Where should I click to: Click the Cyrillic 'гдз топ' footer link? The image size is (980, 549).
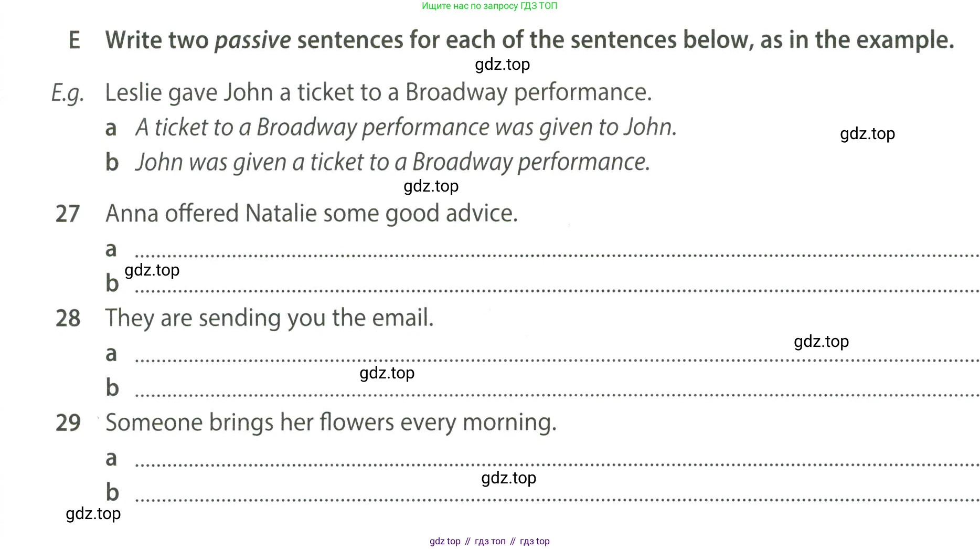click(490, 541)
